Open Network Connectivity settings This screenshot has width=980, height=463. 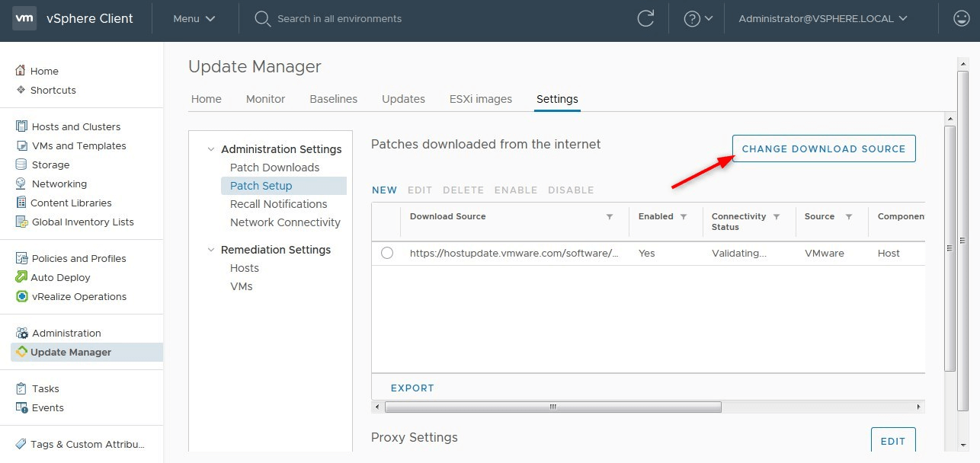285,222
